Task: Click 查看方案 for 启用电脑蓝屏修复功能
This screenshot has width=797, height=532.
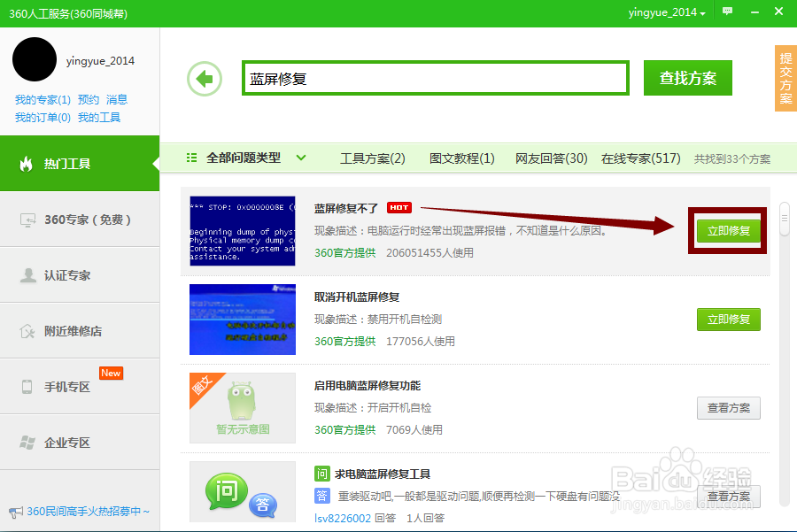Action: [x=729, y=408]
